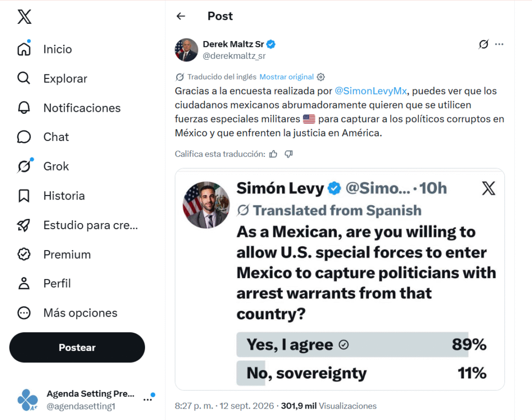The height and width of the screenshot is (420, 532).
Task: Open Notificaciones bell icon
Action: pyautogui.click(x=24, y=108)
